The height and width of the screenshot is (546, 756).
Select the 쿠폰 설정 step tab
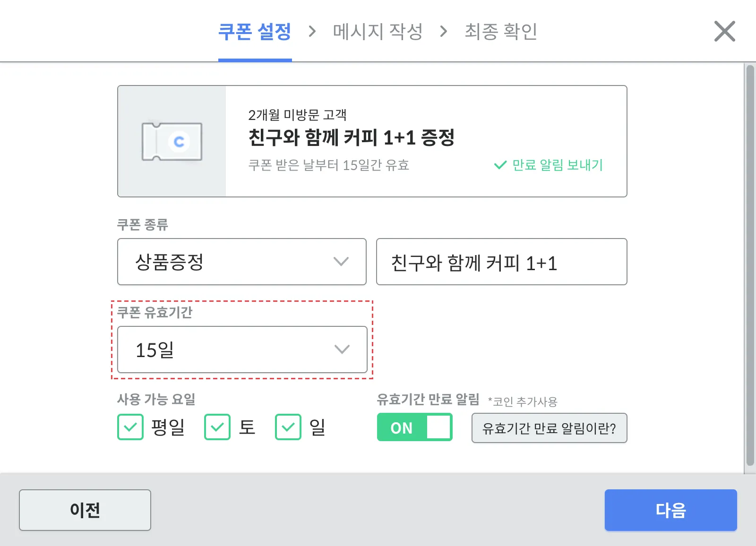(255, 32)
